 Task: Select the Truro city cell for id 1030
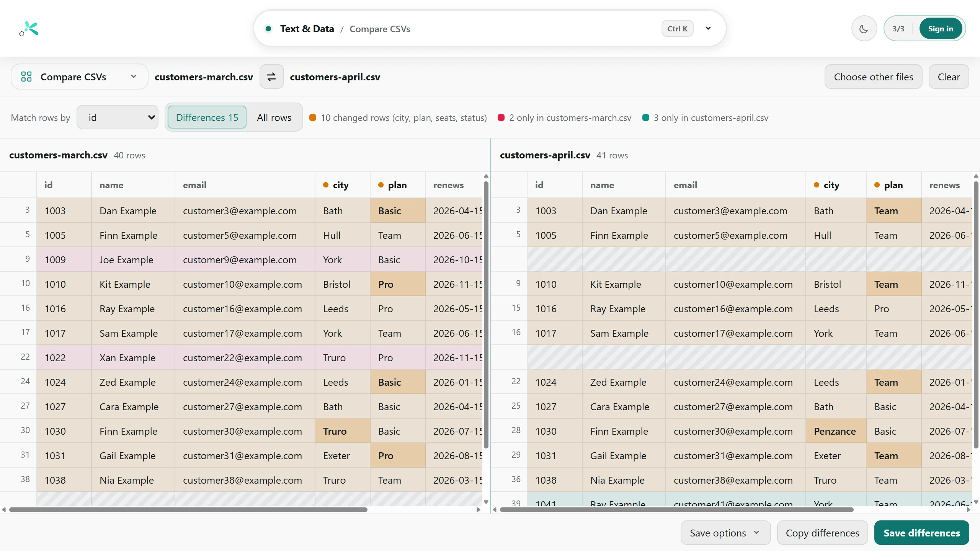tap(342, 431)
